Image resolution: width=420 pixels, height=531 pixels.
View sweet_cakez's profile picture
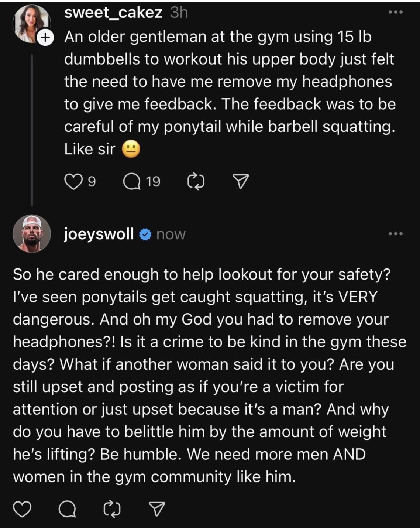(x=31, y=22)
